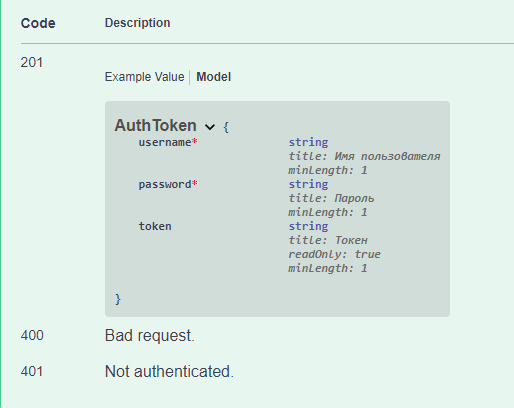514x408 pixels.
Task: Click the Code column header
Action: pos(38,23)
